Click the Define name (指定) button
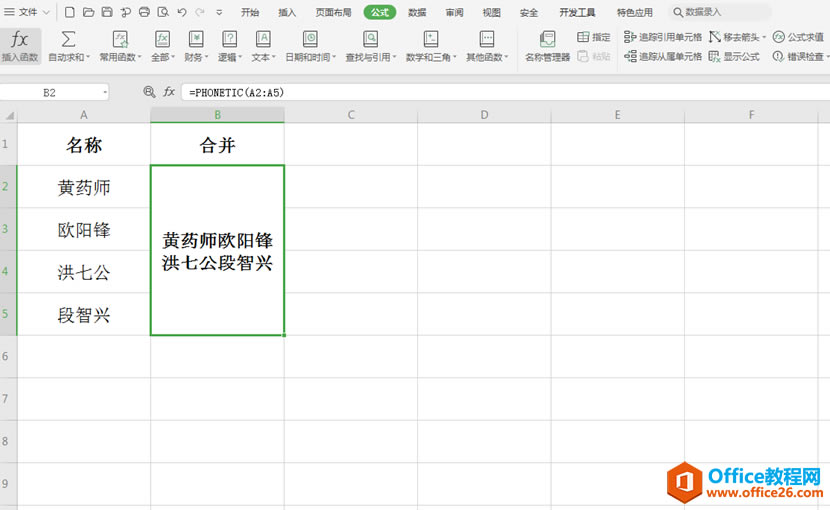830x510 pixels. [x=593, y=37]
